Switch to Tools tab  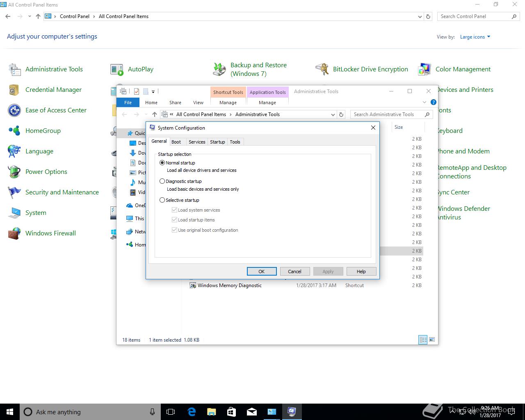point(235,142)
